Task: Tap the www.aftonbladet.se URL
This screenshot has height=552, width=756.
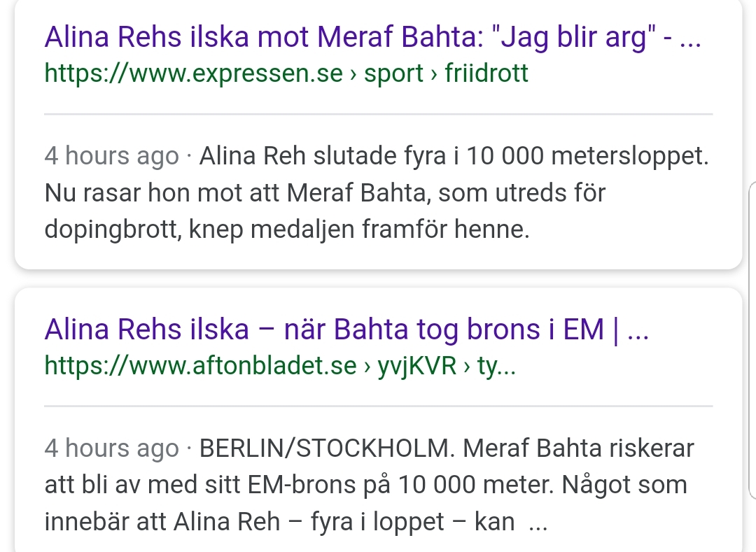Action: [x=200, y=365]
